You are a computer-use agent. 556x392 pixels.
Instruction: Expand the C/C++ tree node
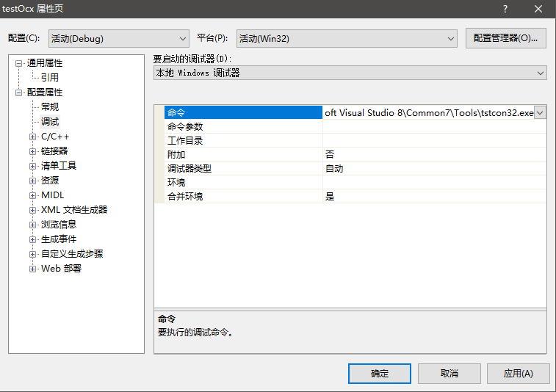32,137
